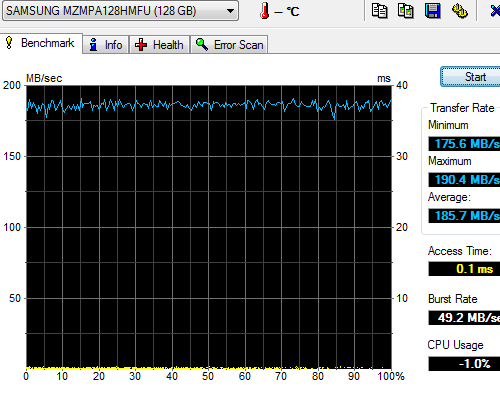Click the 190.4 MB/s maximum value

coord(464,180)
